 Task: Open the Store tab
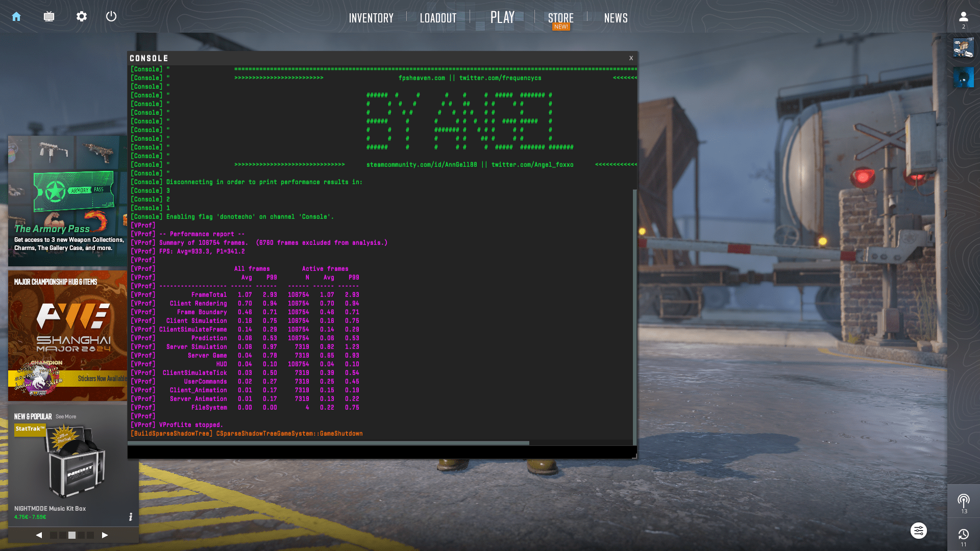point(560,18)
